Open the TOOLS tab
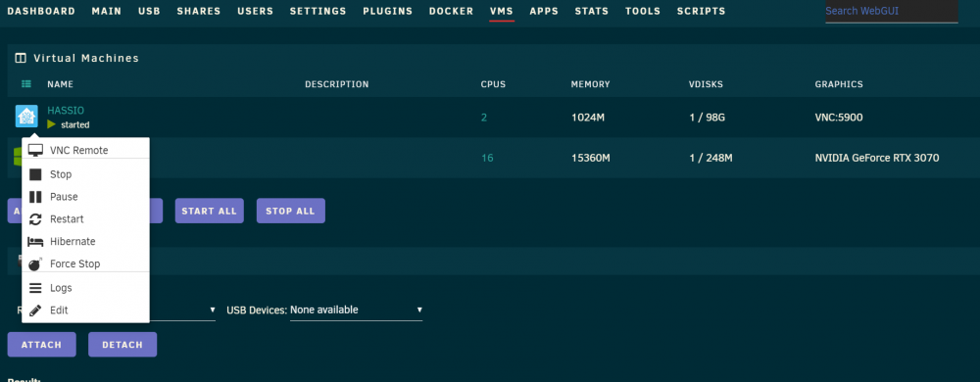Viewport: 980px width, 382px height. pos(643,11)
